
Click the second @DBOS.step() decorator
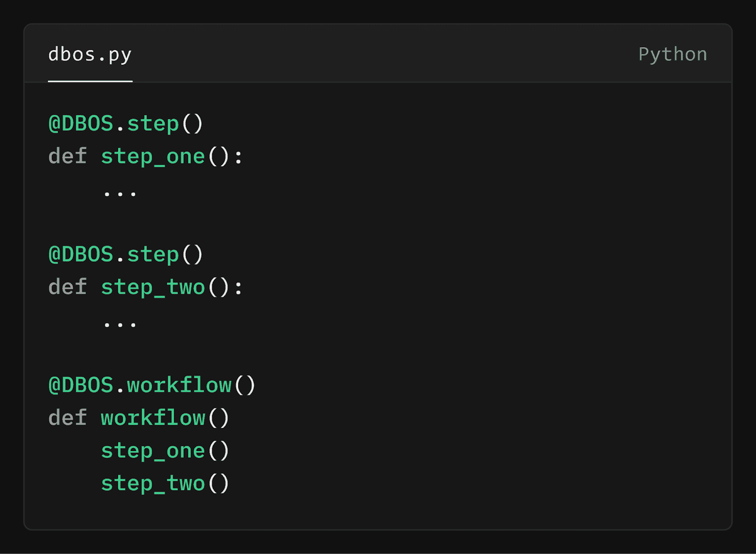click(126, 255)
